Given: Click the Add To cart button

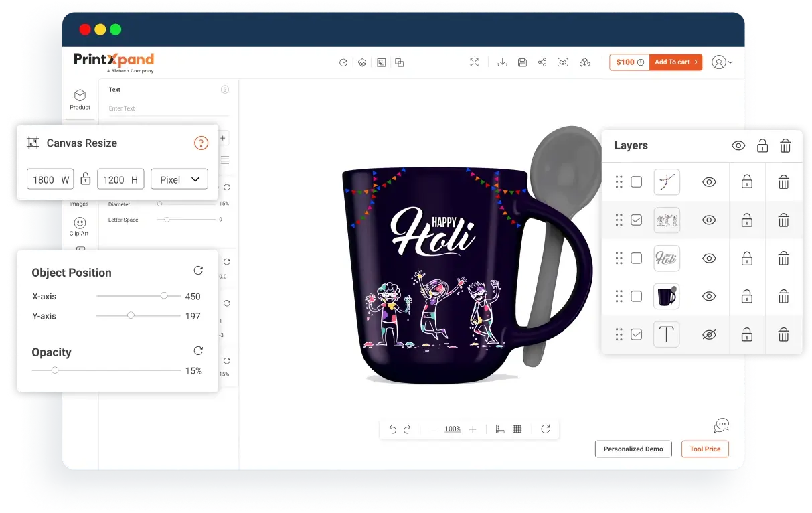Looking at the screenshot, I should pos(676,62).
